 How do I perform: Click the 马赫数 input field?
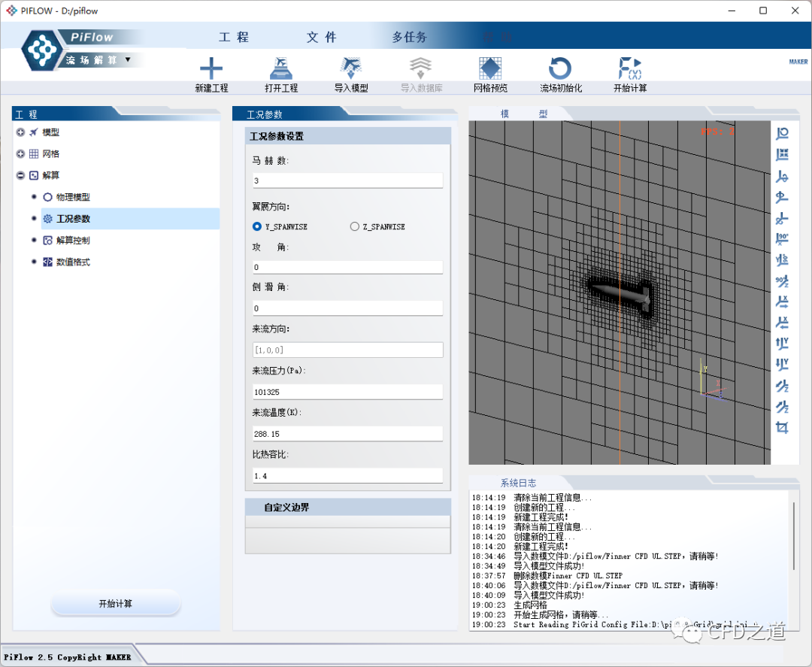pyautogui.click(x=347, y=180)
